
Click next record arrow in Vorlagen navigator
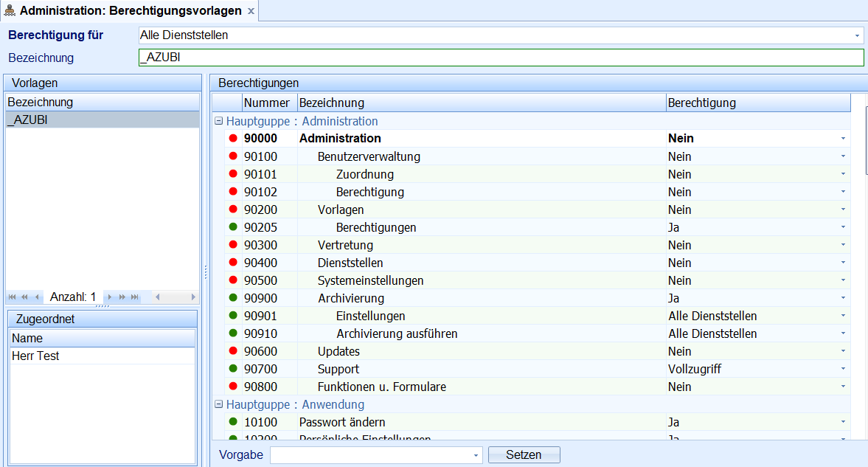[x=110, y=297]
